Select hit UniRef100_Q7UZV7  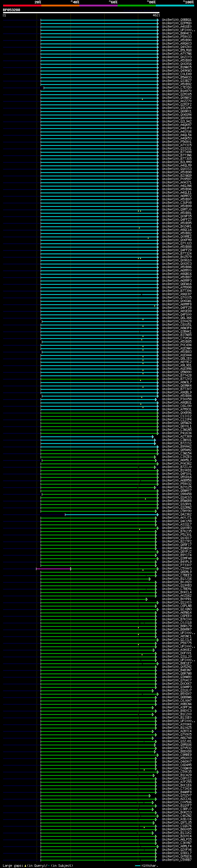[176, 796]
